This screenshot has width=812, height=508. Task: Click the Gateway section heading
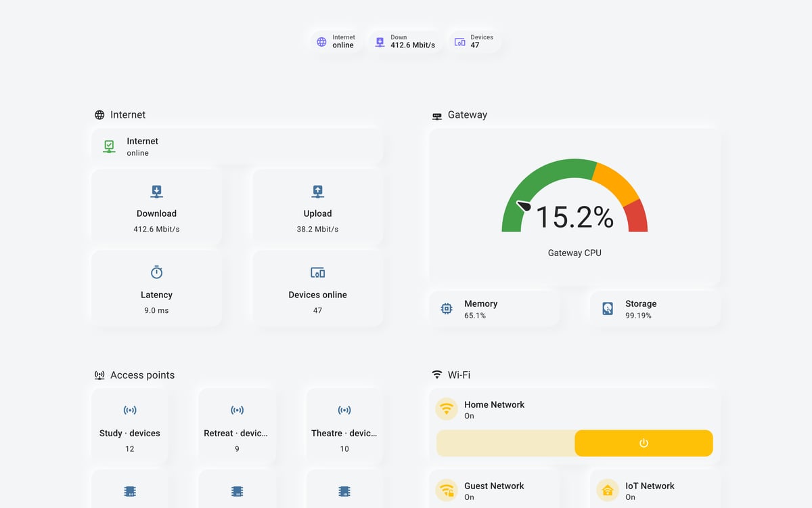468,115
